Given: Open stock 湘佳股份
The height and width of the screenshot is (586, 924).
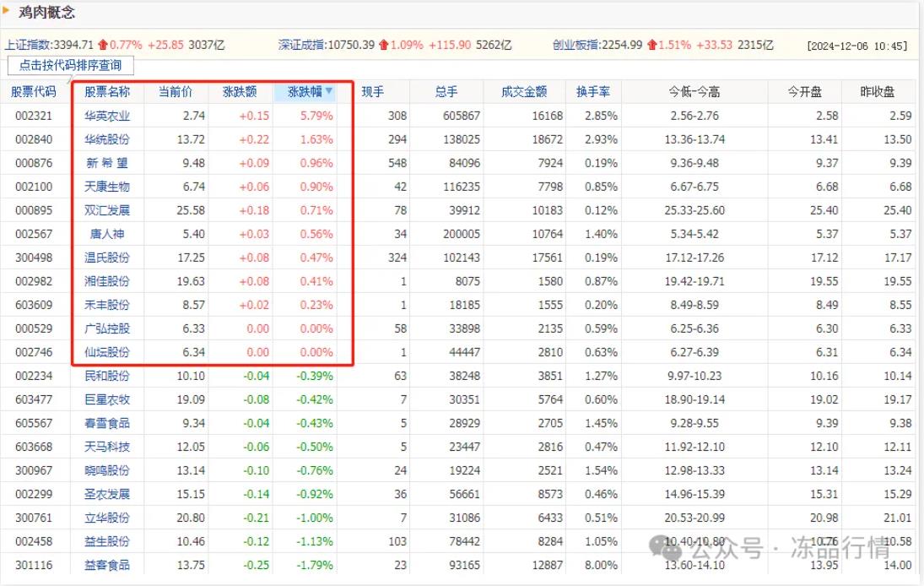Looking at the screenshot, I should pyautogui.click(x=106, y=281).
